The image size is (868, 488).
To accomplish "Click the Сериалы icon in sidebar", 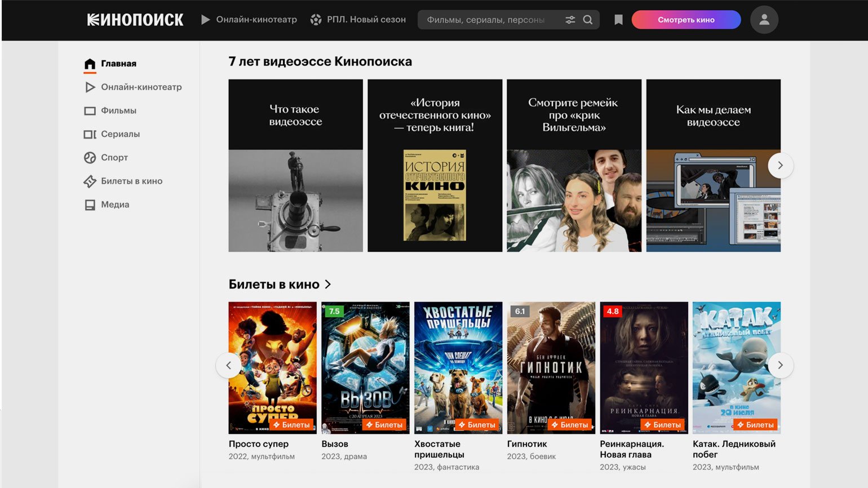I will pyautogui.click(x=90, y=134).
